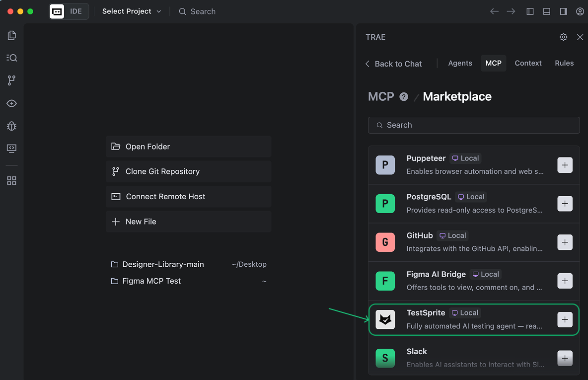Add the Slack MCP server
The image size is (588, 380).
coord(565,358)
